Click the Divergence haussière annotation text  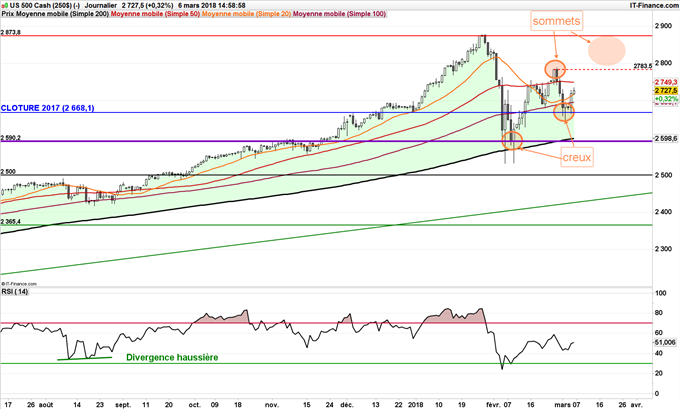click(172, 357)
